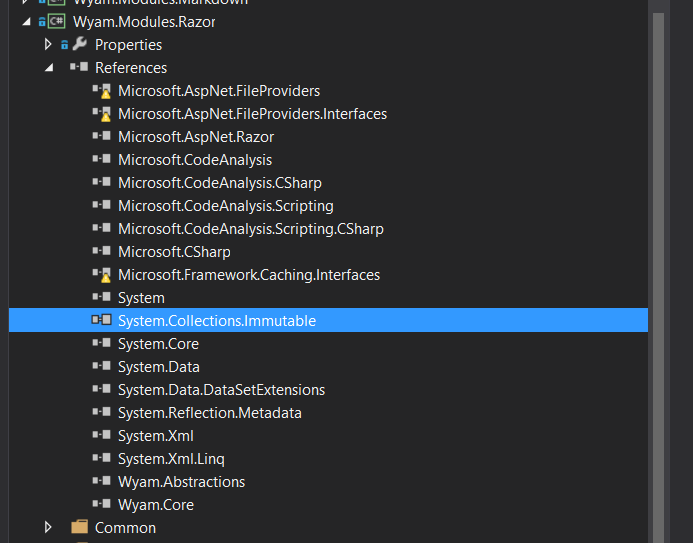Click the reference icon for Microsoft.CodeAnalysis.Scripting
The image size is (693, 543).
point(102,205)
